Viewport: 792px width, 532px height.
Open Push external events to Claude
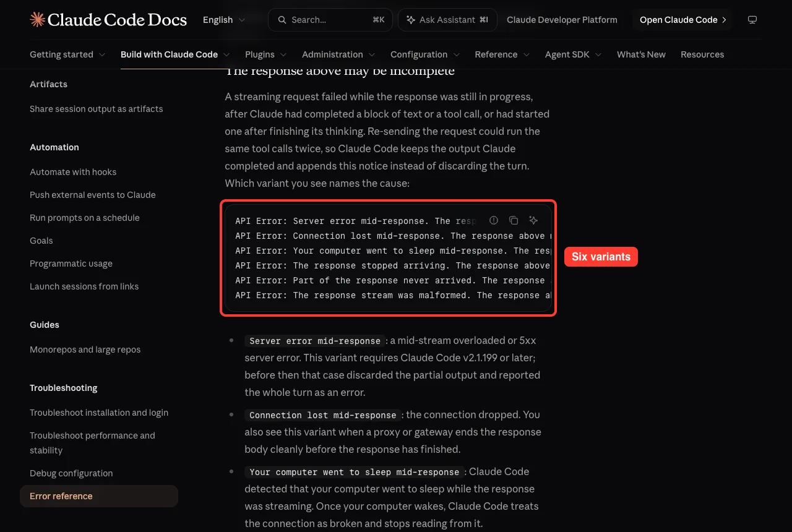(x=93, y=195)
